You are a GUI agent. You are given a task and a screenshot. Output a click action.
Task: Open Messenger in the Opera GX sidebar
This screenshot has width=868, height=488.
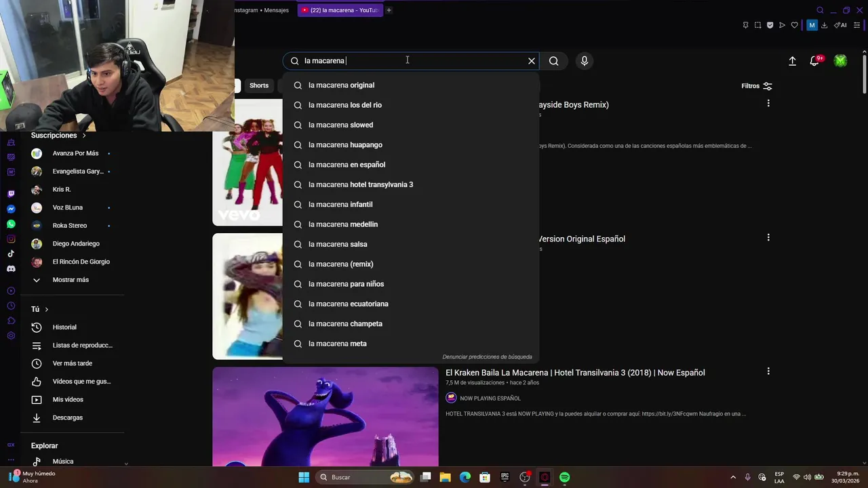click(11, 209)
